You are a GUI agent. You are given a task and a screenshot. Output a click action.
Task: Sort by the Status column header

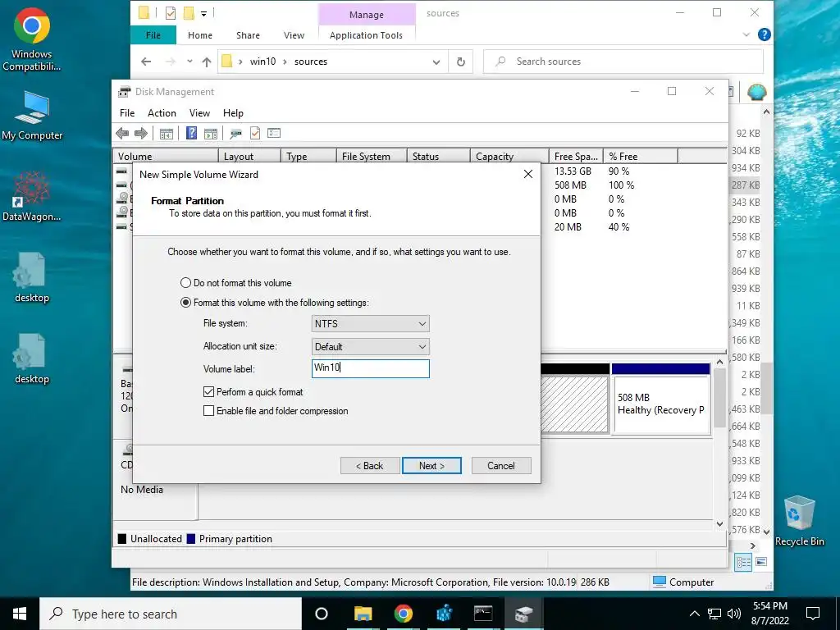[x=438, y=157]
